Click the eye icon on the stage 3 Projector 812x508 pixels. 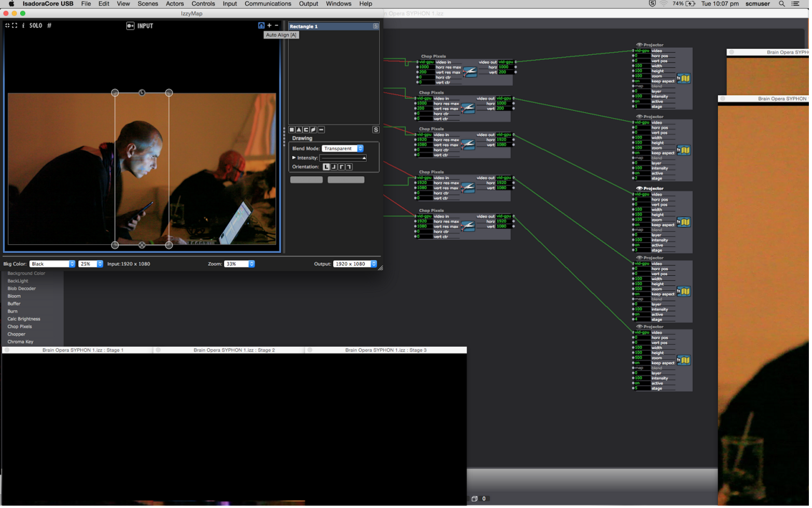click(x=639, y=189)
